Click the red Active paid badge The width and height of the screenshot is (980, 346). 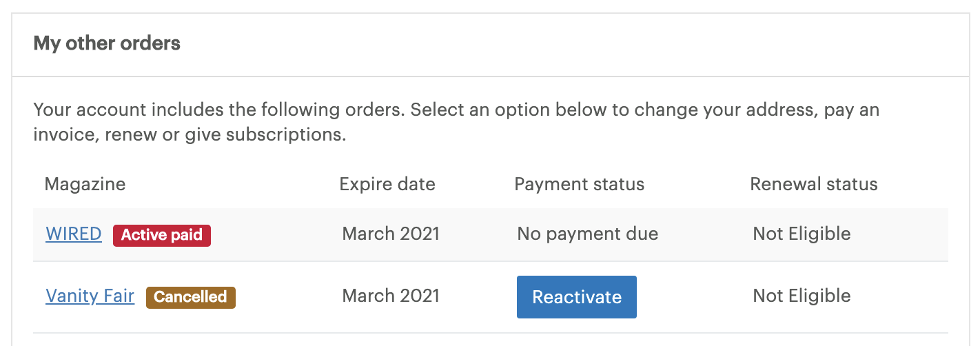(162, 235)
